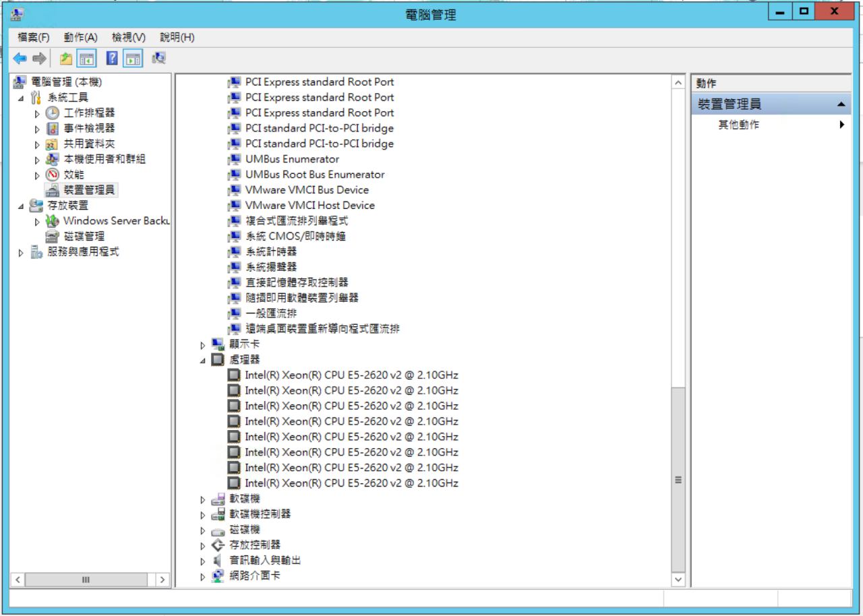Screen dimensions: 863x616
Task: Click the 網路介面卡 network adapter icon
Action: tap(218, 576)
